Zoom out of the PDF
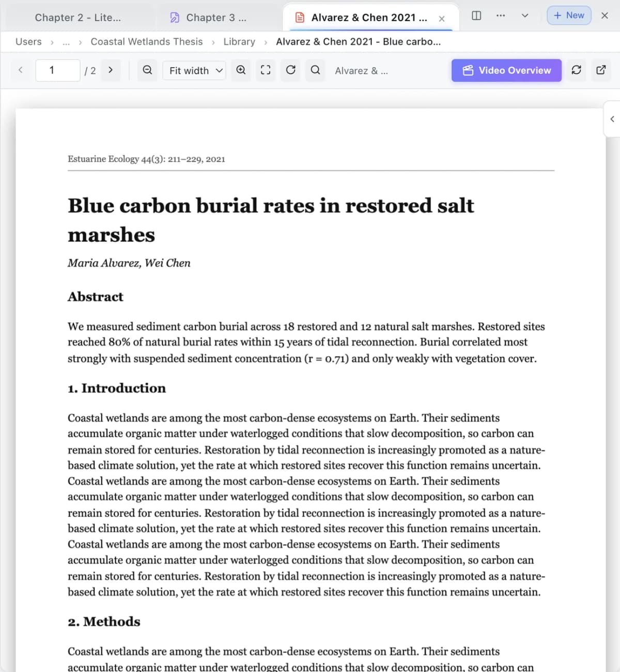620x672 pixels. [x=147, y=70]
